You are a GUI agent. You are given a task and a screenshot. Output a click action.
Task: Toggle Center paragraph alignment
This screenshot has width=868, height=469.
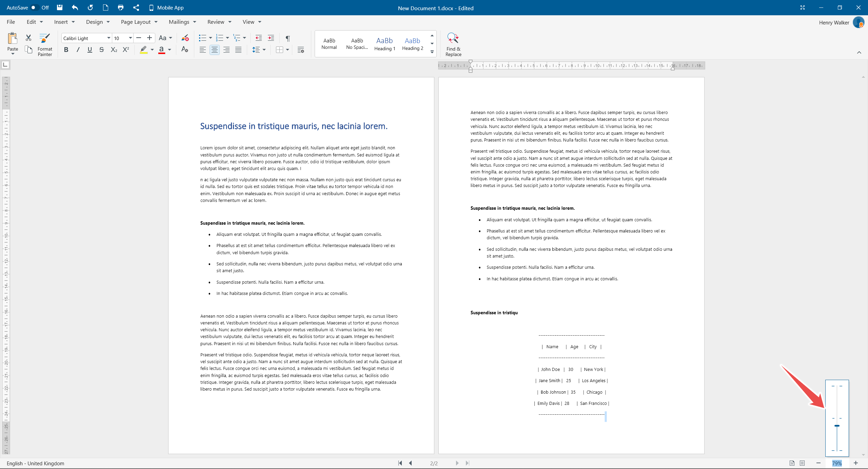point(214,50)
